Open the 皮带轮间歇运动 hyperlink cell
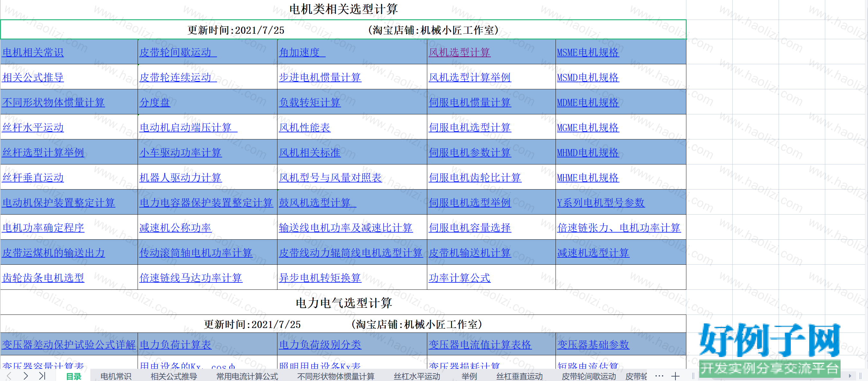 point(178,52)
